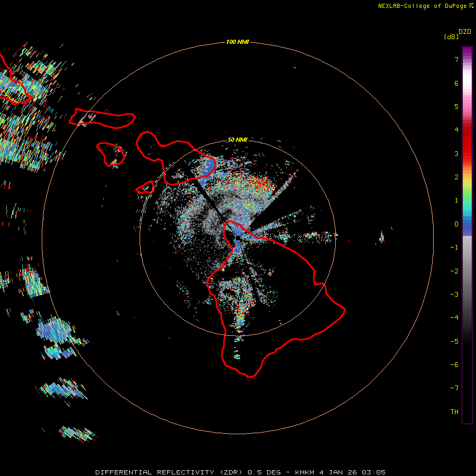Viewport: 476px width, 476px height.
Task: Click the 6 value on color scale
Action: click(456, 83)
